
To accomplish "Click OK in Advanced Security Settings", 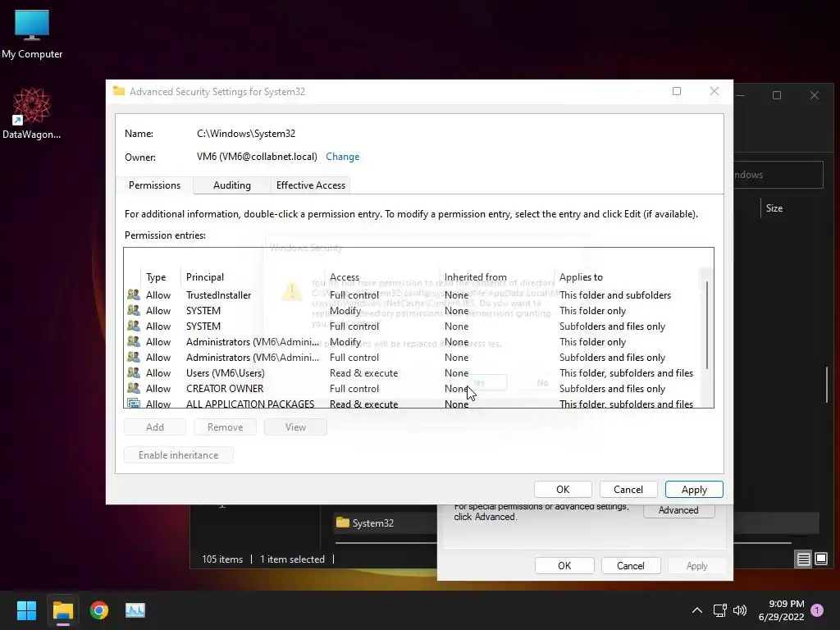I will click(x=563, y=489).
